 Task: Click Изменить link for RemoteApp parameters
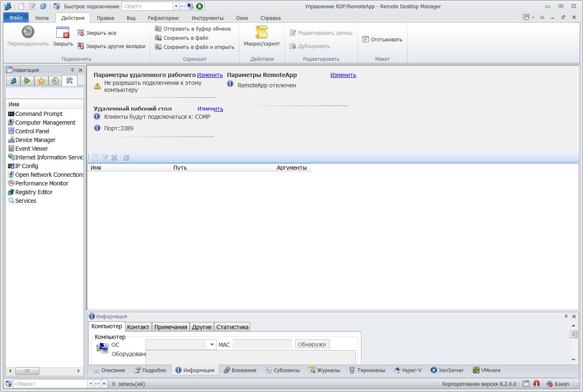click(x=343, y=75)
